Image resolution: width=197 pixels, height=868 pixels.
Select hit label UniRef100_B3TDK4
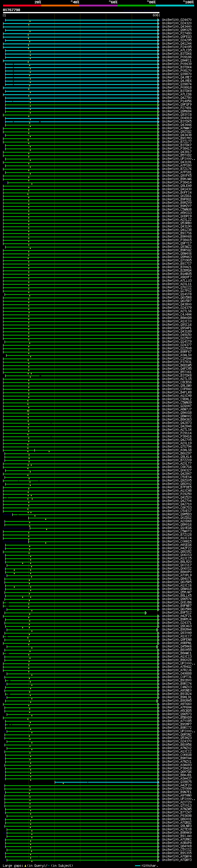point(177,67)
